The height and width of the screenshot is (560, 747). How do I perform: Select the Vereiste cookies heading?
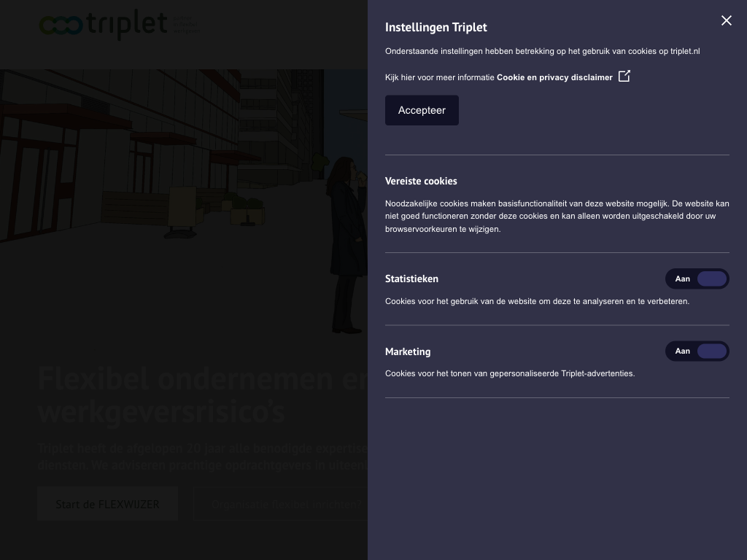click(421, 181)
